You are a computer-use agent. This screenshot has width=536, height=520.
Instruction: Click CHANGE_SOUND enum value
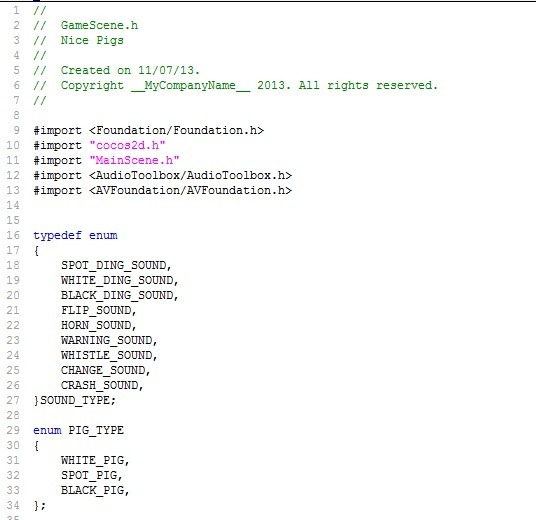pos(103,371)
